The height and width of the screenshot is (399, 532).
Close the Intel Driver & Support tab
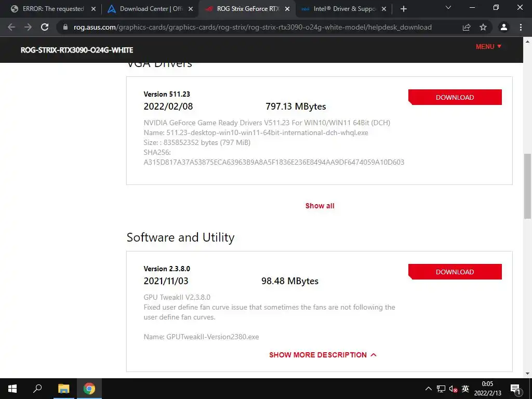pos(384,9)
